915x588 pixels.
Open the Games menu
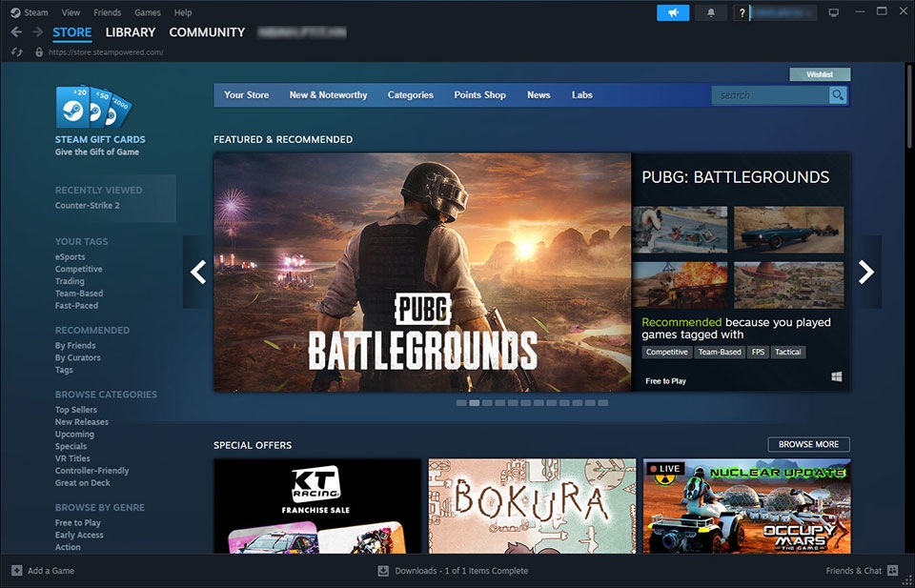[x=148, y=12]
